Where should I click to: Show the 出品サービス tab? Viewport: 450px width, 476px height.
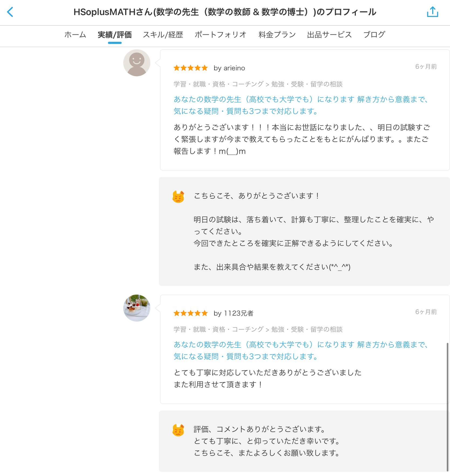pos(329,35)
